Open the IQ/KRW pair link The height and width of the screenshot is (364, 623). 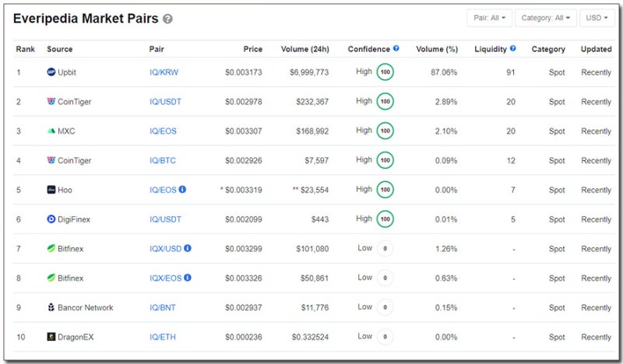pos(164,72)
